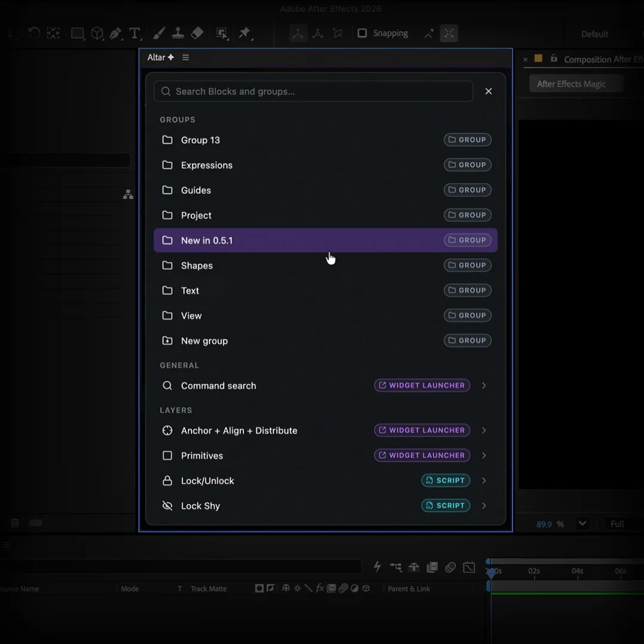Click the yellow composition label color swatch
The width and height of the screenshot is (644, 644).
(x=538, y=58)
